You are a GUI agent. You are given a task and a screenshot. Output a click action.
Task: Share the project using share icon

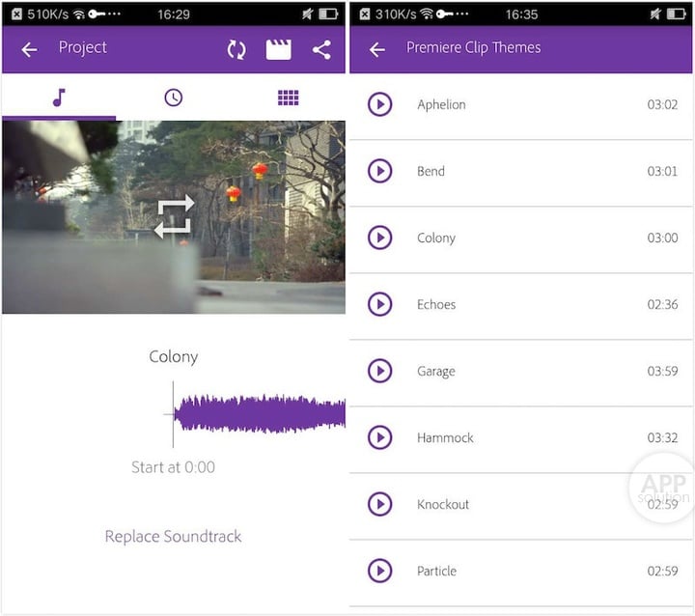click(x=321, y=49)
